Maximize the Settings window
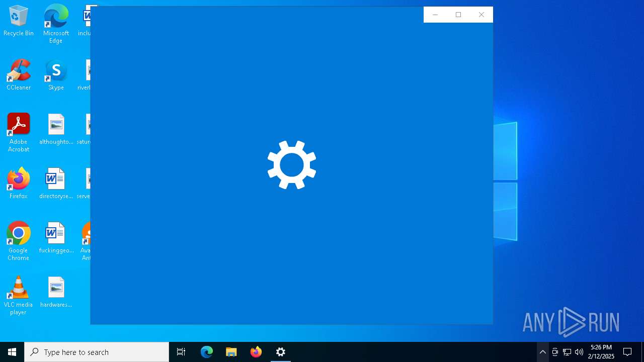644x362 pixels. pos(458,15)
